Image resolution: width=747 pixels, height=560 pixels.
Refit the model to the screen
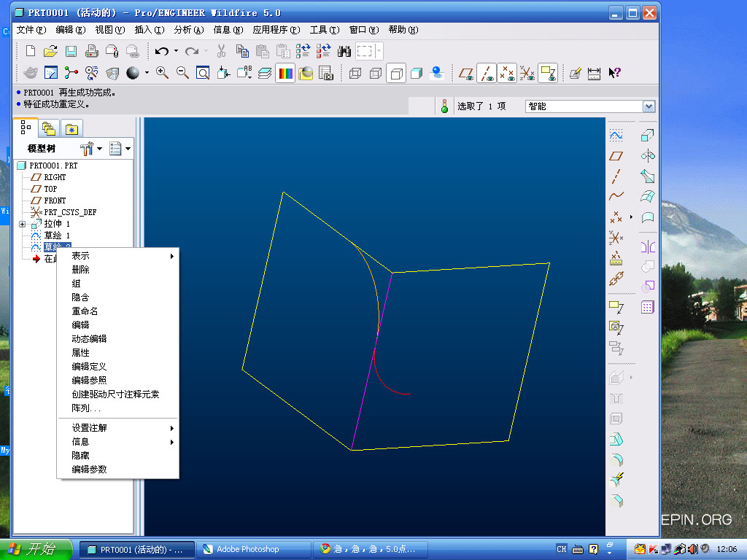tap(203, 73)
